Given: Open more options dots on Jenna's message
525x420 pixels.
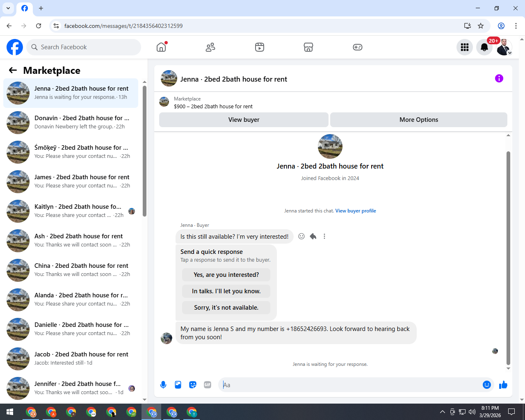Looking at the screenshot, I should tap(324, 236).
